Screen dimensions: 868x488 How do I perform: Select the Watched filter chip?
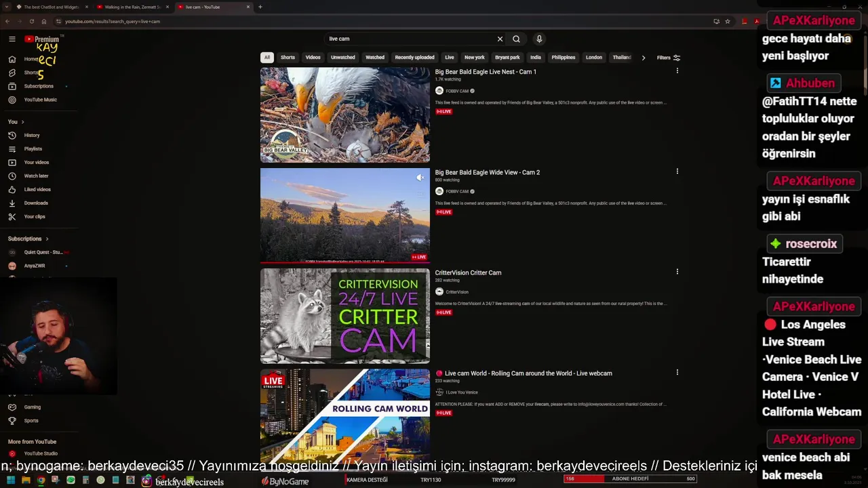[375, 58]
